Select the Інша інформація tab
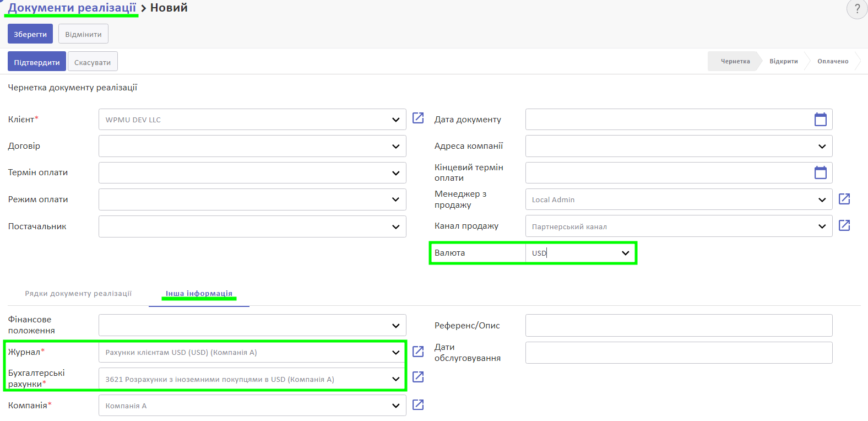This screenshot has width=868, height=421. [x=199, y=294]
